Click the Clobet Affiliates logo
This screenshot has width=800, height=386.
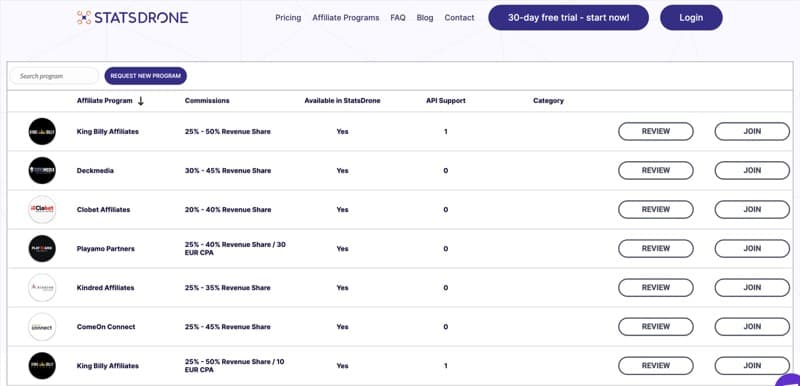pos(42,210)
